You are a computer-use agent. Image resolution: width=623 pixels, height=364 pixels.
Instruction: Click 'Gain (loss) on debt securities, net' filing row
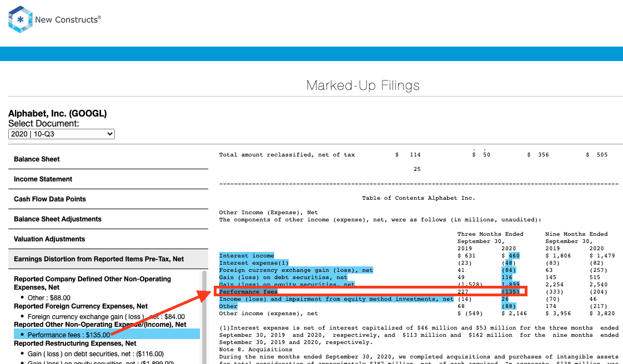pyautogui.click(x=283, y=277)
